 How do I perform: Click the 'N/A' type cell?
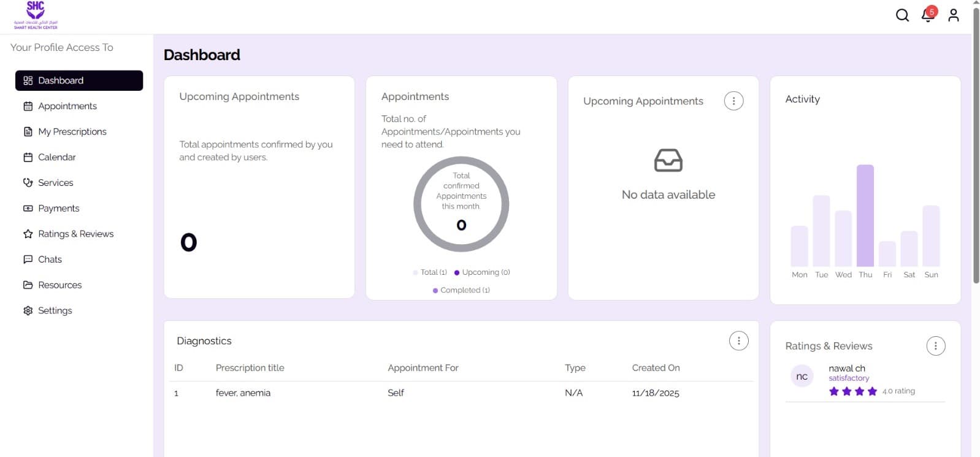coord(573,393)
